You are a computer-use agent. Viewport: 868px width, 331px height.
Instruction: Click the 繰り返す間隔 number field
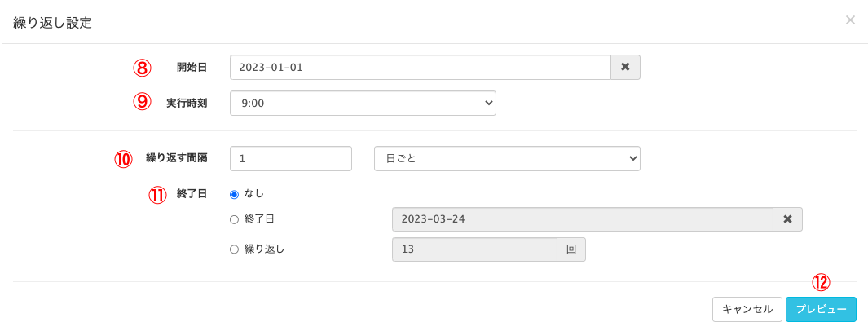(291, 159)
